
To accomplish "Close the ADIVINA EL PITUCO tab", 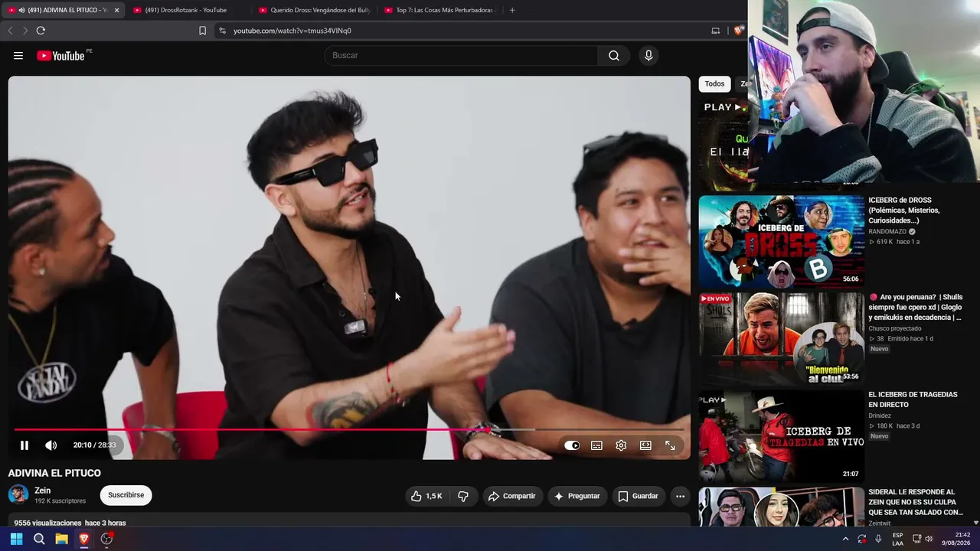I will click(x=117, y=10).
